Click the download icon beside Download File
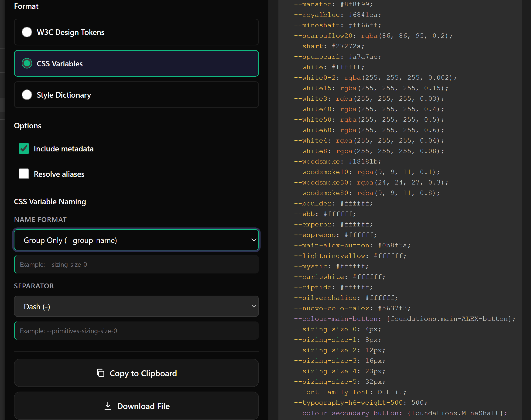Viewport: 531px width, 420px height. pos(108,406)
